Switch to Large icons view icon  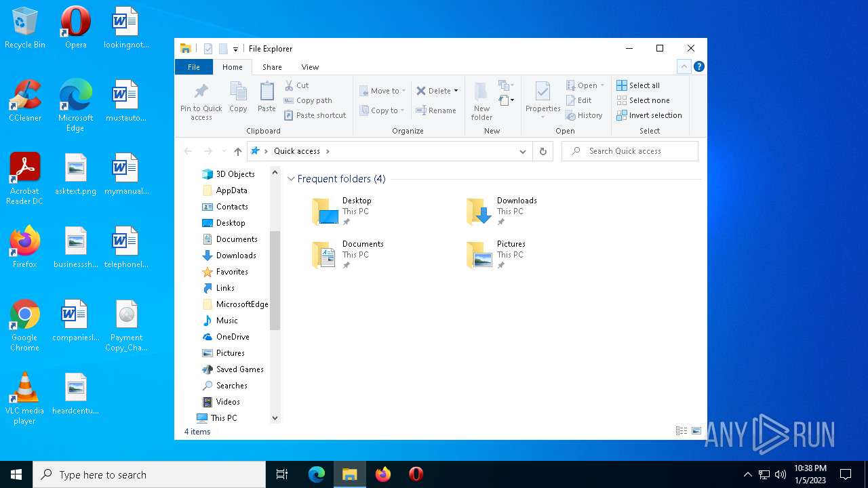tap(696, 431)
